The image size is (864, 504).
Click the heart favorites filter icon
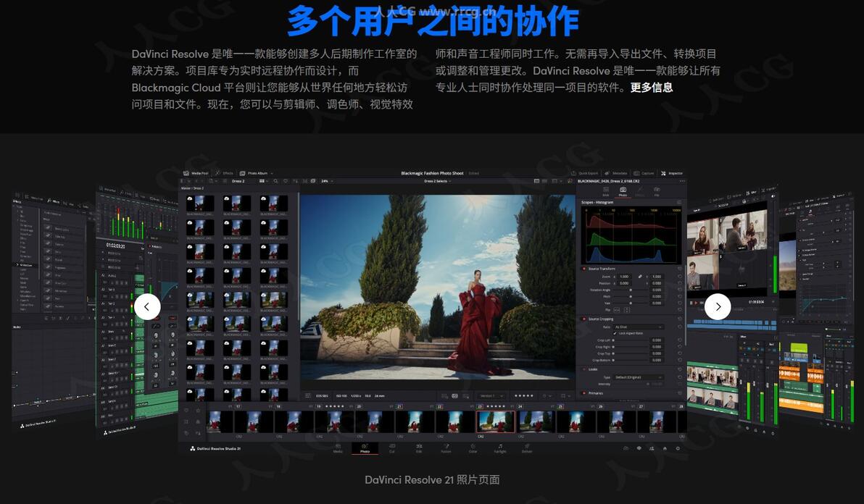tap(286, 181)
